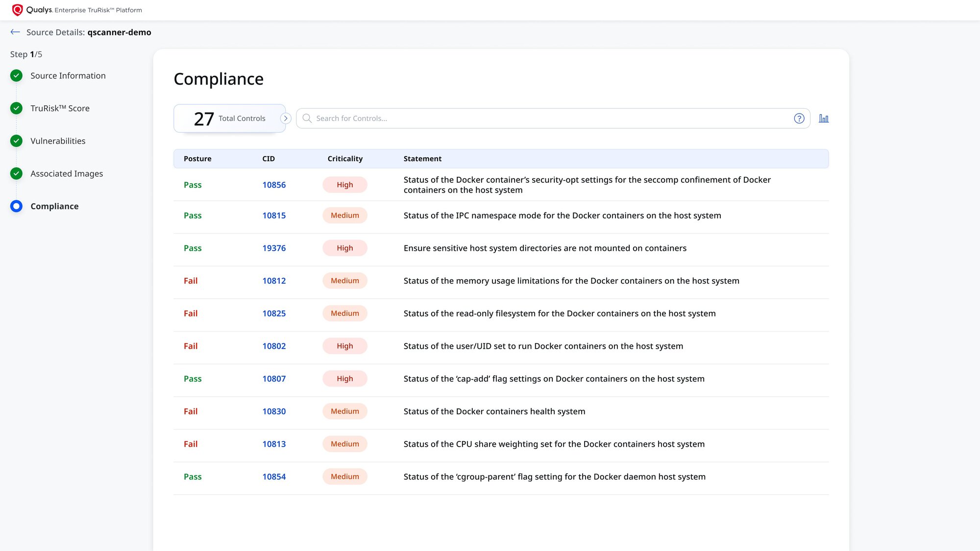Select the sensitive host directories statement
Image resolution: width=980 pixels, height=551 pixels.
(545, 248)
